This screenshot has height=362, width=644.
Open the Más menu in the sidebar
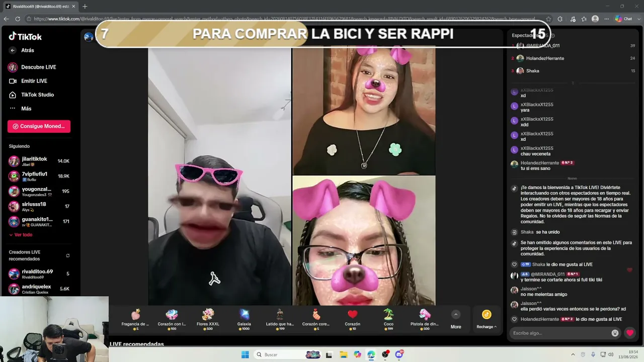coord(20,109)
